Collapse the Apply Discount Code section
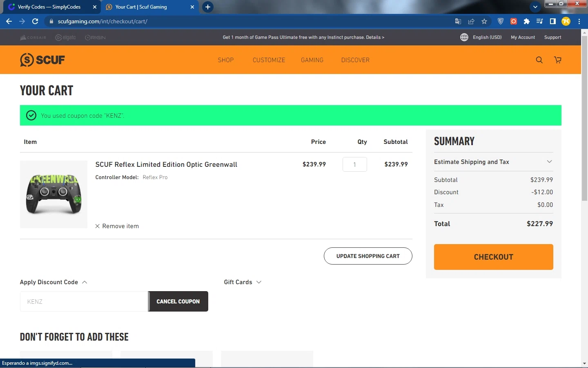Viewport: 588px width, 368px height. 53,282
